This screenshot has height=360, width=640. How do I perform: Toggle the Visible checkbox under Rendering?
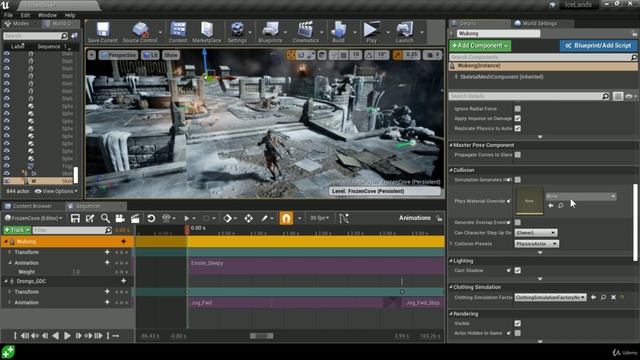pyautogui.click(x=518, y=323)
